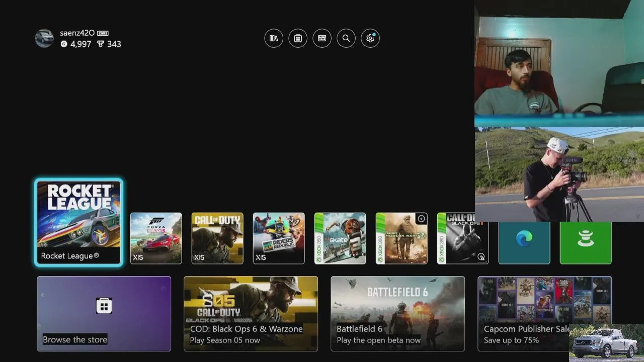Open the Search magnifier icon
This screenshot has width=644, height=362.
pos(346,38)
